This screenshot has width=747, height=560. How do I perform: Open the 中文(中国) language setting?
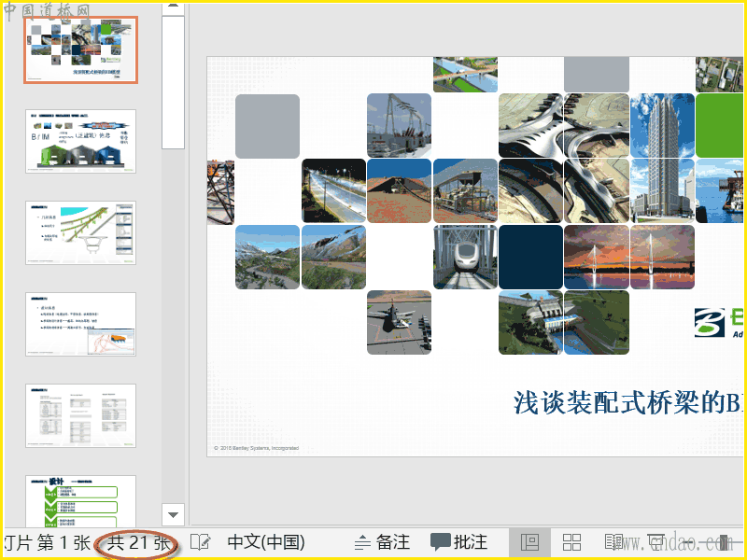pos(266,542)
